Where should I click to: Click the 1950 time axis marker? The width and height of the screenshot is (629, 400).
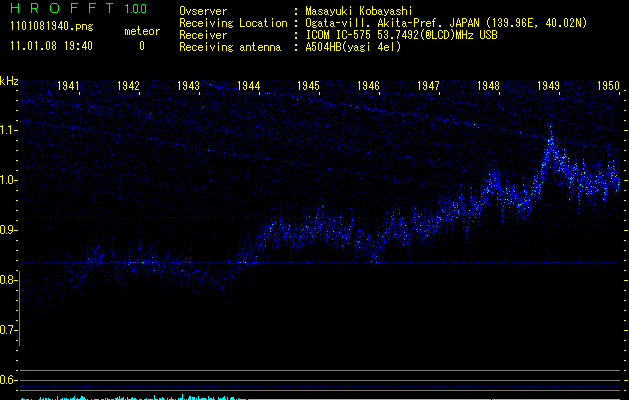point(609,86)
